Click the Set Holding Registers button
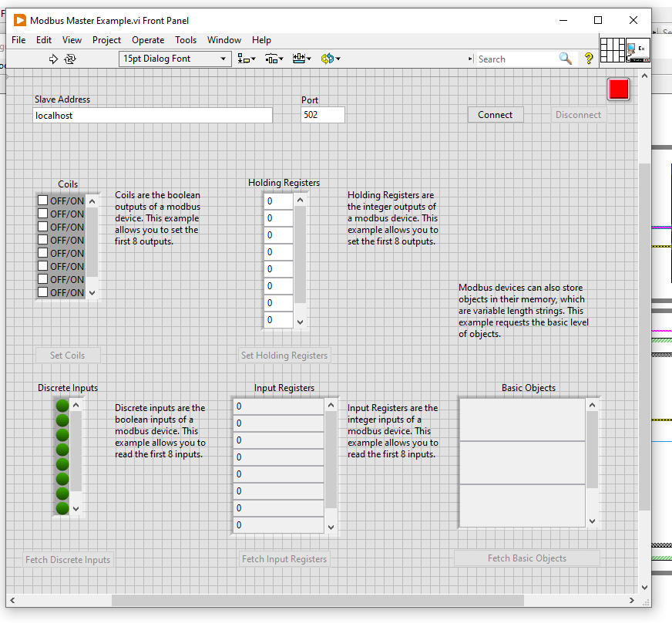672x627 pixels. [x=284, y=355]
